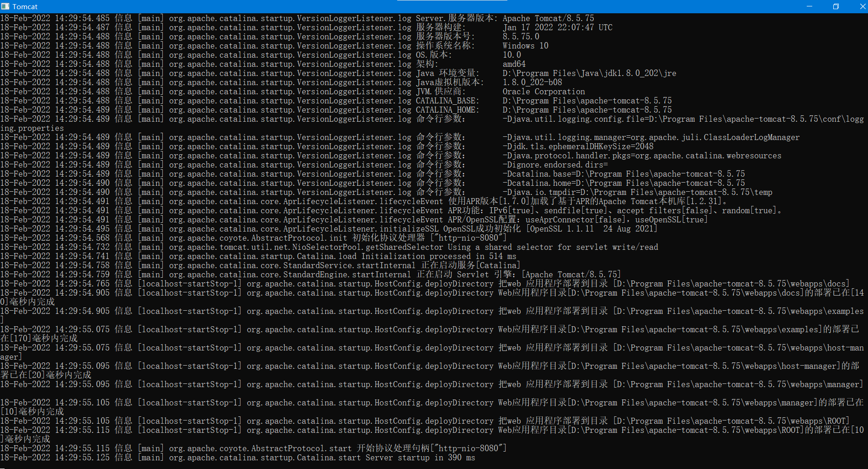Click the 'IPv6[true]' APR capability text

512,210
